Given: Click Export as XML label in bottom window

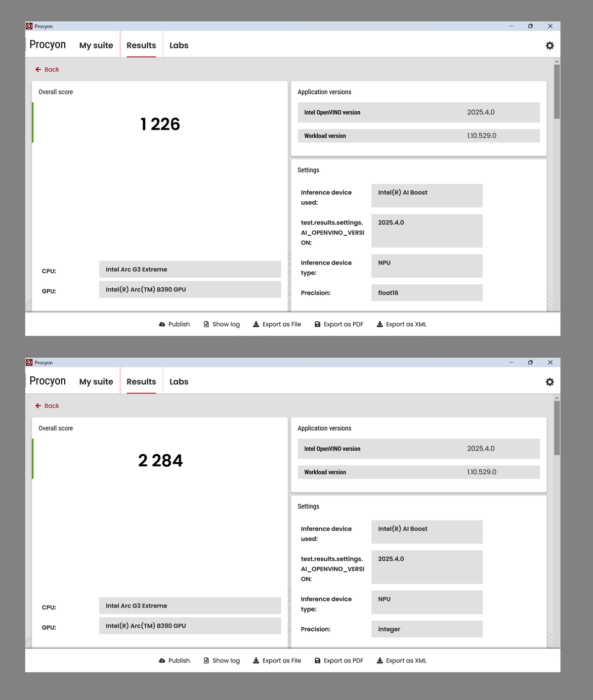Looking at the screenshot, I should (x=406, y=660).
